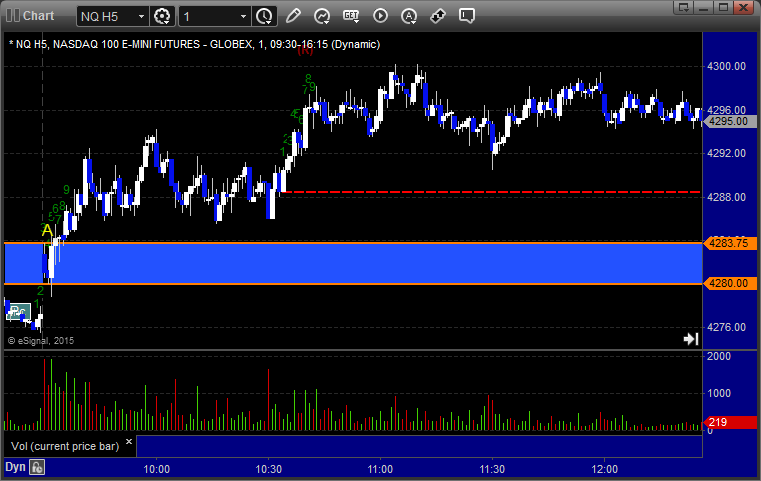Open the NQ H5 symbol dropdown

tap(141, 17)
